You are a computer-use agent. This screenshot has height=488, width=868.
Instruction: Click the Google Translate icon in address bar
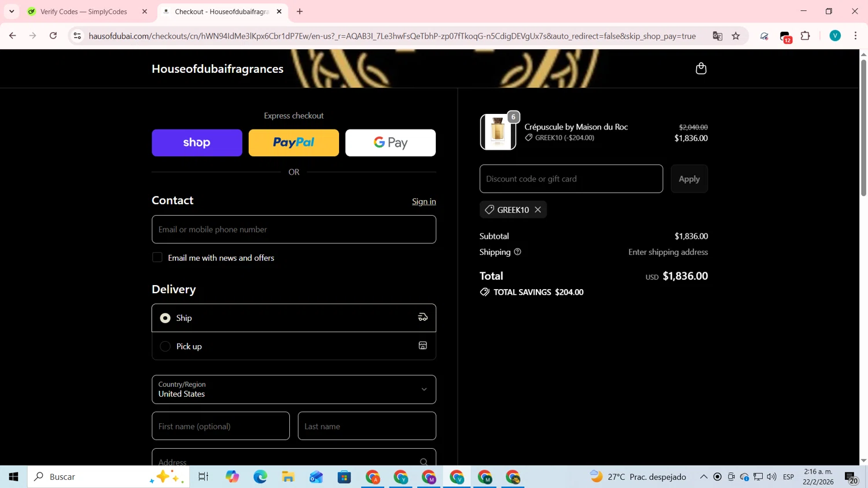coord(718,36)
